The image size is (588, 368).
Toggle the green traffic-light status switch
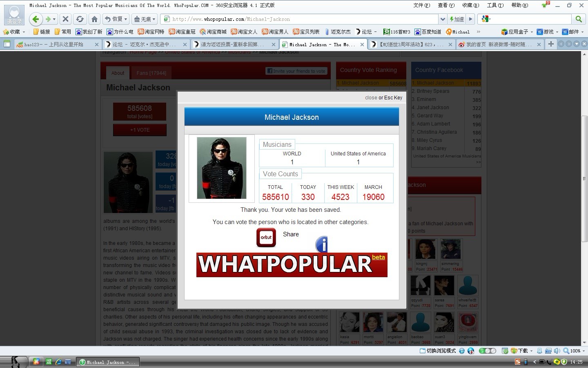coord(487,351)
